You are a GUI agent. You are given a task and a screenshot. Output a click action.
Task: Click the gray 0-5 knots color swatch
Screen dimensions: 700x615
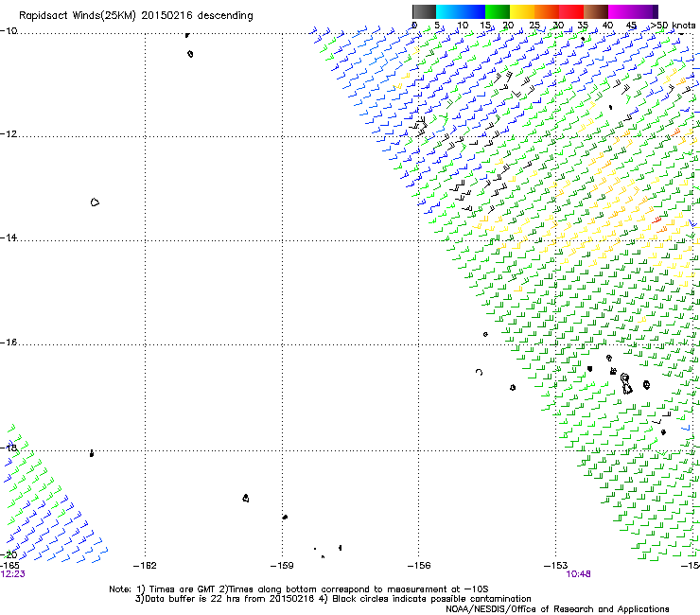[x=424, y=11]
